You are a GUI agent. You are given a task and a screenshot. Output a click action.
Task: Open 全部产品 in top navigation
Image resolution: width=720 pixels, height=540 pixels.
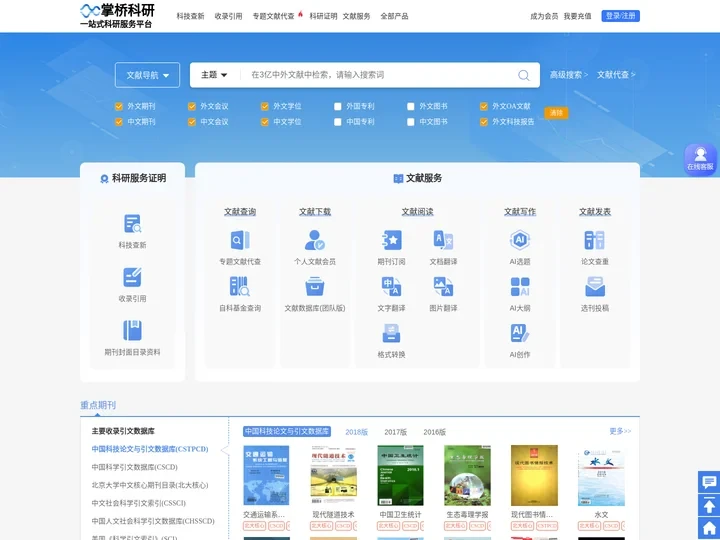[394, 16]
